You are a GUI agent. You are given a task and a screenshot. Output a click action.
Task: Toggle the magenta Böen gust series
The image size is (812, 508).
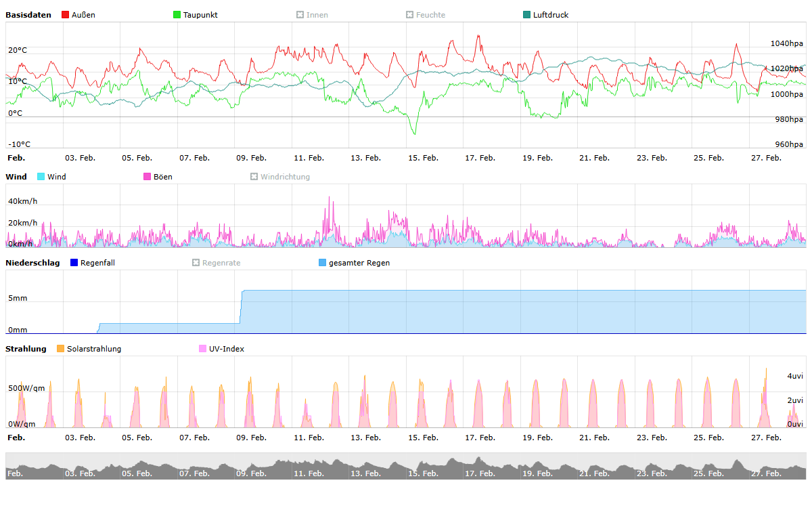pos(148,177)
